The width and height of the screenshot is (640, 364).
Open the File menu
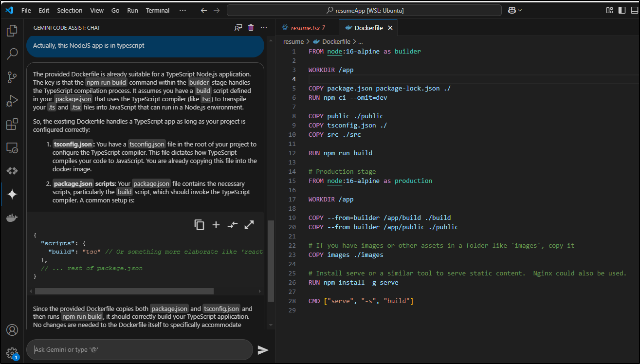[26, 10]
